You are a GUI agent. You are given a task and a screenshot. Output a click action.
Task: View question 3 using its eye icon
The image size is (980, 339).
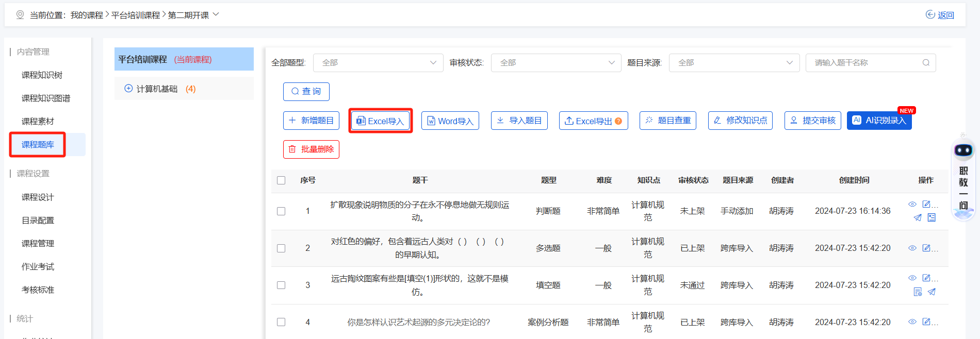[912, 278]
